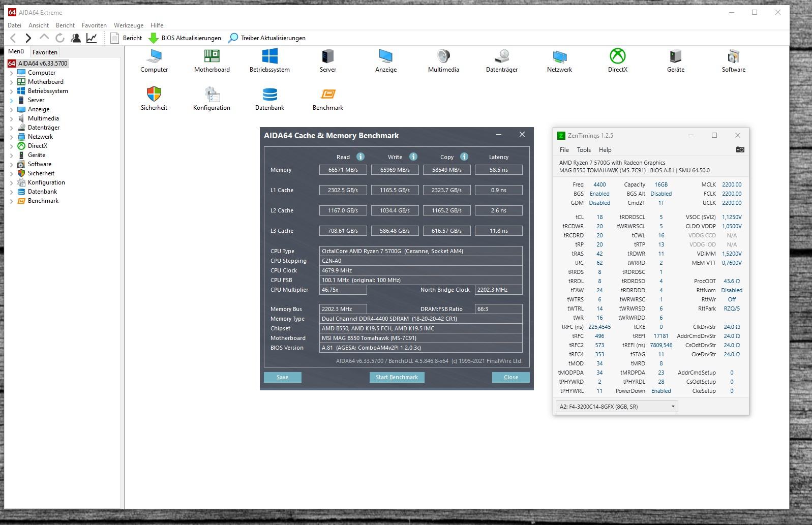
Task: Take screenshot with ZenTimings camera icon
Action: [x=740, y=149]
